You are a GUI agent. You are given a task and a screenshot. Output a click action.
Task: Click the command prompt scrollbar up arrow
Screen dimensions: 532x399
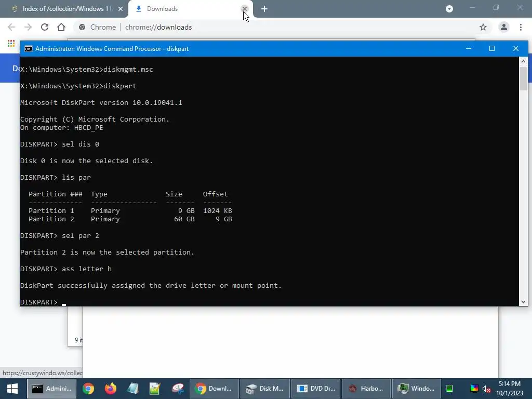523,61
